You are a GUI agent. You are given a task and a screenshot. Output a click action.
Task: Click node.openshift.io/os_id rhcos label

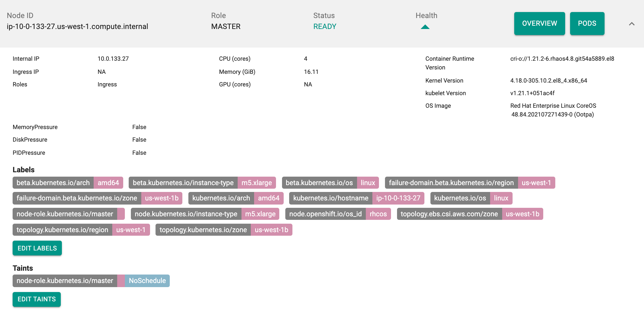click(338, 214)
